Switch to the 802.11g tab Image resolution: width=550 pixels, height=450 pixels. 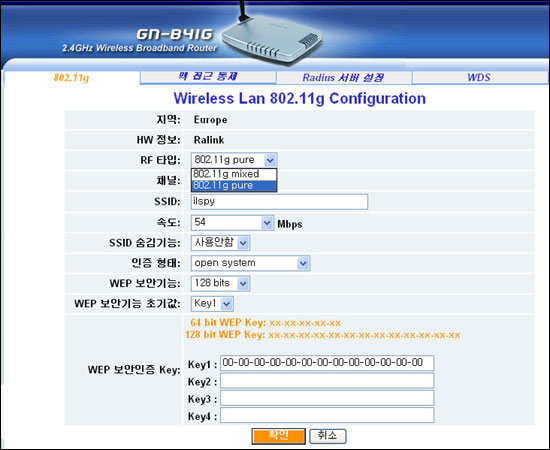[x=71, y=77]
